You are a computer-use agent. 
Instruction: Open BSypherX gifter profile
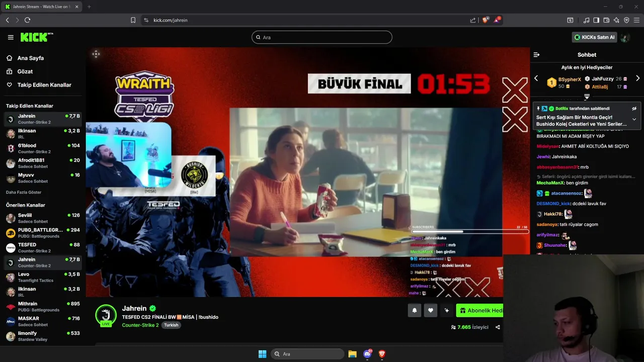570,79
